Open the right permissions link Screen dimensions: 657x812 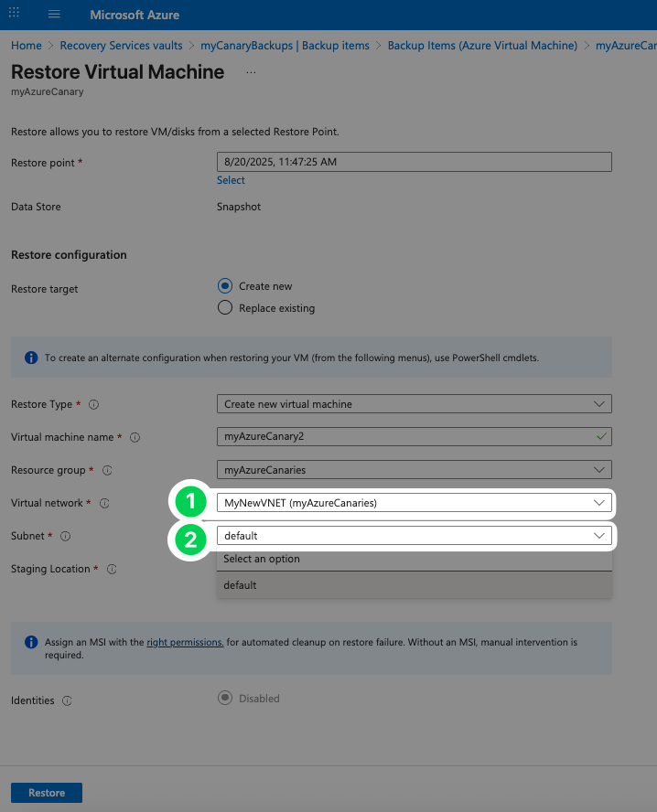coord(185,642)
